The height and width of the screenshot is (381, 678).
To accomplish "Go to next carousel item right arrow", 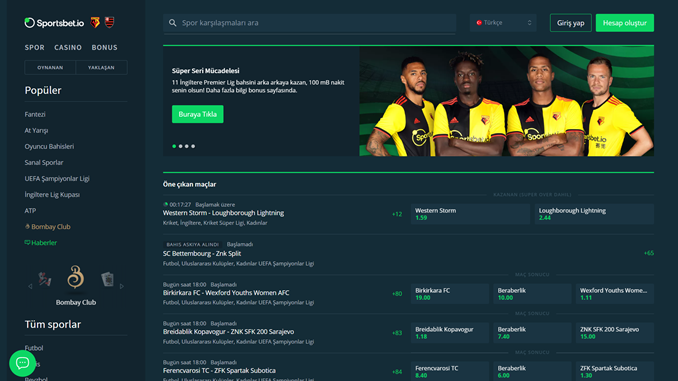I will tap(122, 286).
